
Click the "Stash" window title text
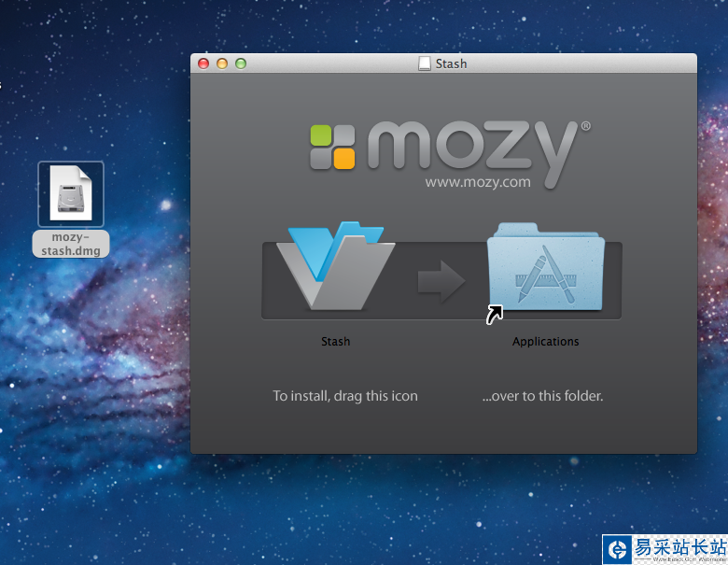coord(451,64)
